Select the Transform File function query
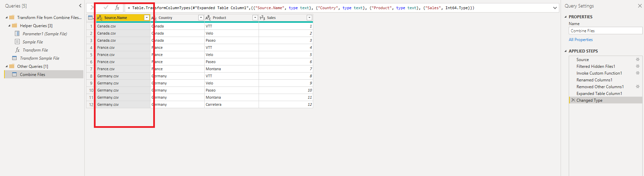 click(35, 50)
